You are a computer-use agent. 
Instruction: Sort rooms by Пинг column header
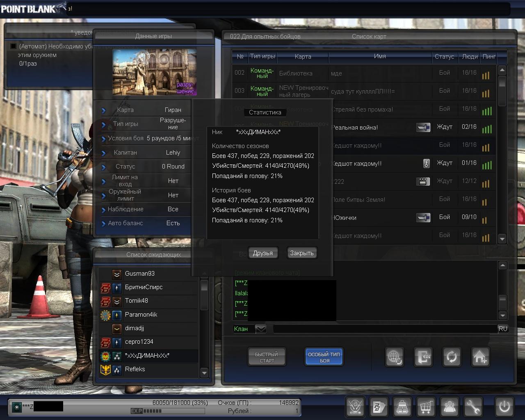pos(489,57)
